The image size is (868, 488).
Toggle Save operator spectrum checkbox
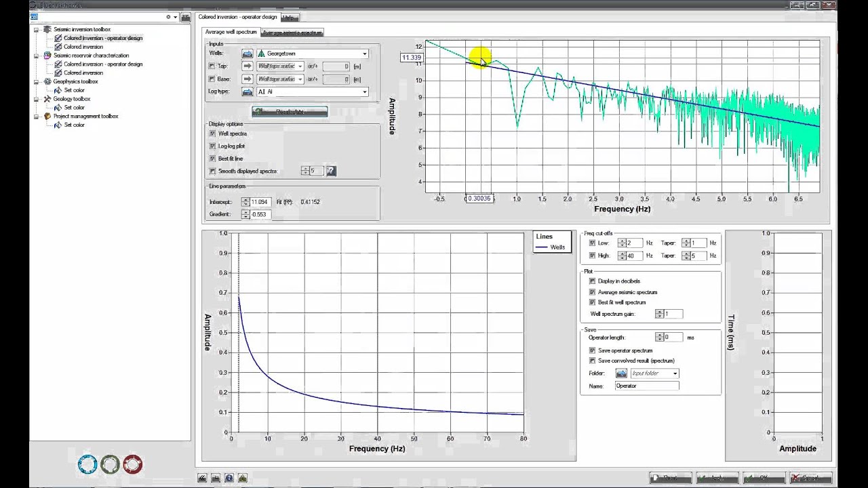click(x=592, y=350)
